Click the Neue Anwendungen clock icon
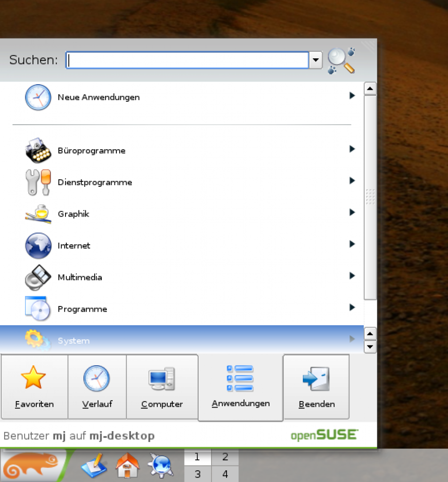The height and width of the screenshot is (482, 448). [38, 97]
